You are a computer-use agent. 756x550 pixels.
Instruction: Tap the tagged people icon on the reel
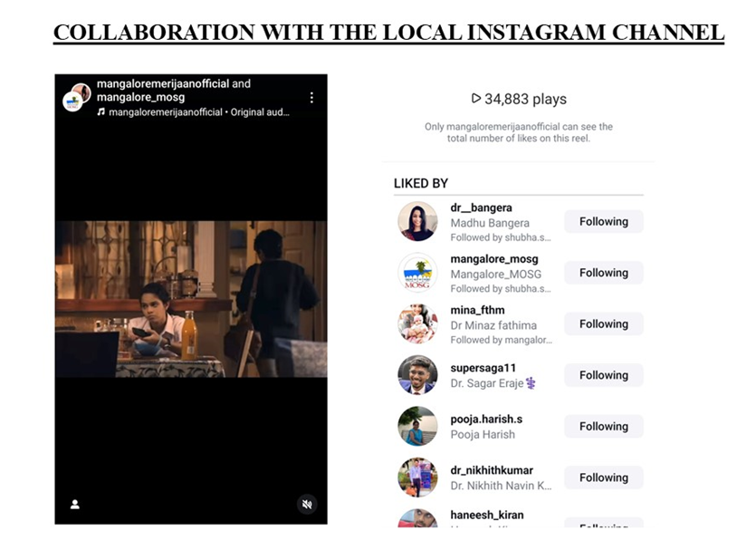click(x=75, y=505)
